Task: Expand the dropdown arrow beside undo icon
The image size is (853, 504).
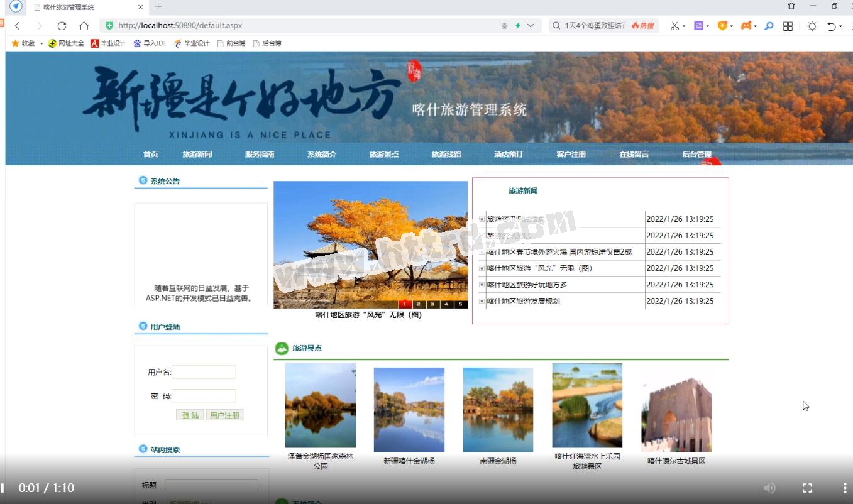Action: [840, 26]
